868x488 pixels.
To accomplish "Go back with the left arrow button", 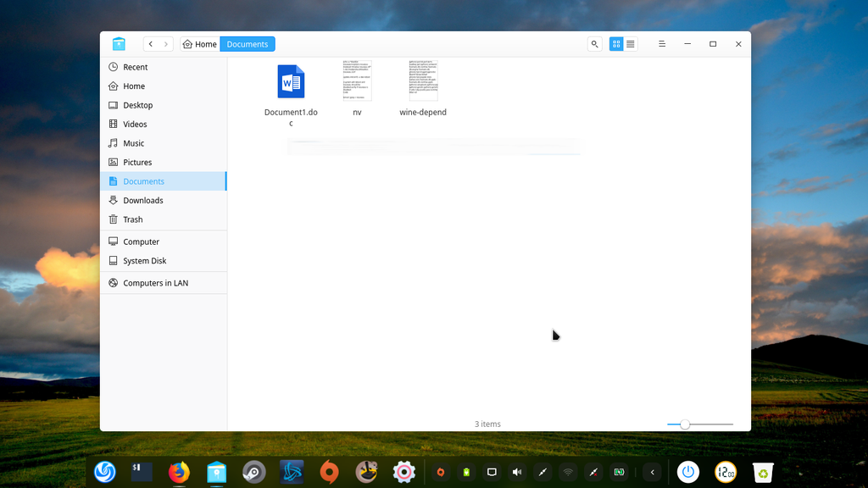I will point(151,44).
